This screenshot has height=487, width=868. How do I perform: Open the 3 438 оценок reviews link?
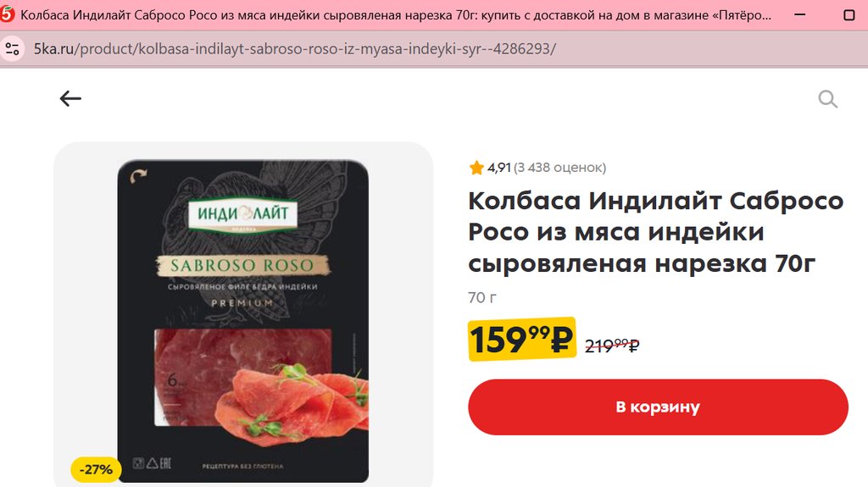[x=559, y=167]
